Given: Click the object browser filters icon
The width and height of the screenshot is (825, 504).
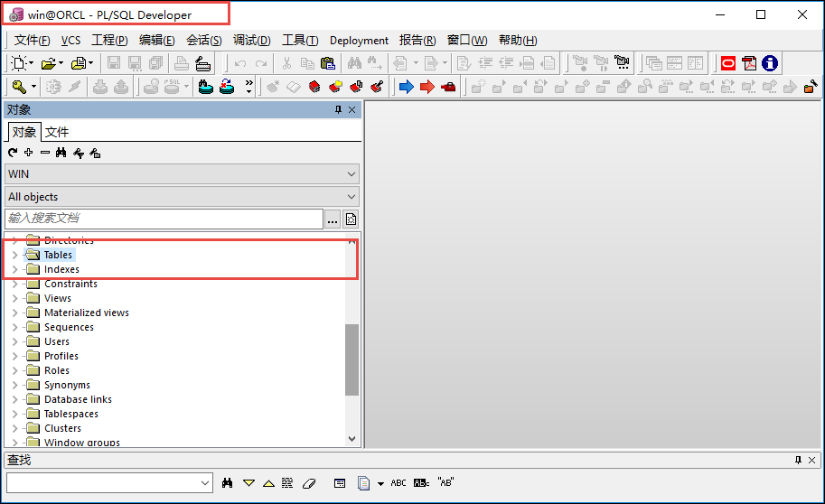Looking at the screenshot, I should pos(79,153).
